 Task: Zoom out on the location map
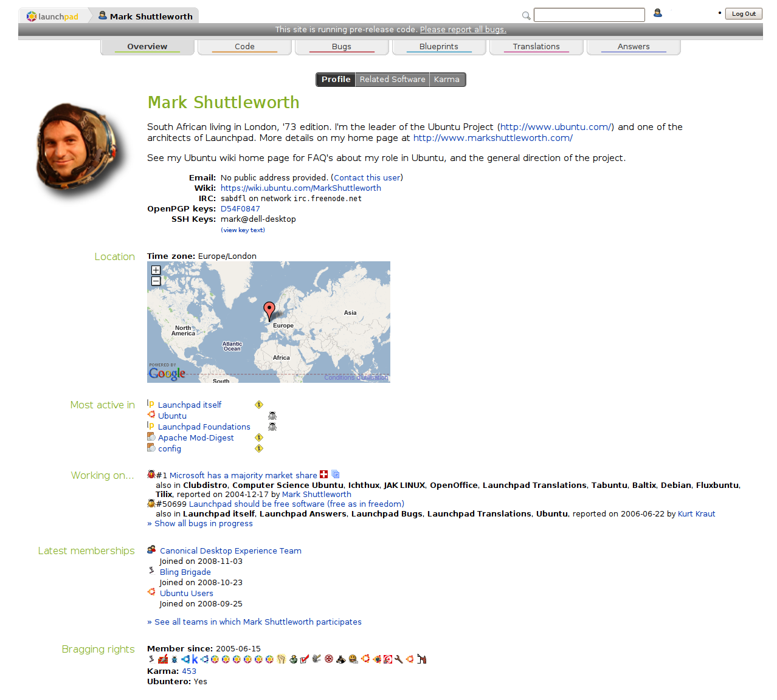tap(156, 281)
